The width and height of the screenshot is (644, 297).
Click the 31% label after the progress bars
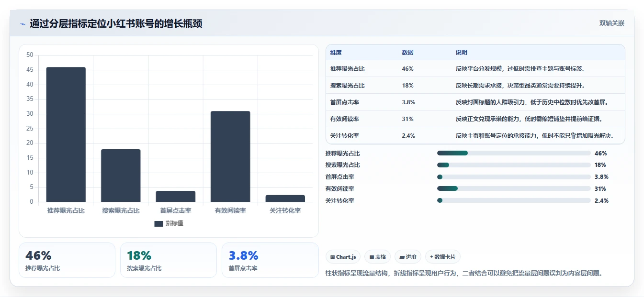pyautogui.click(x=600, y=189)
